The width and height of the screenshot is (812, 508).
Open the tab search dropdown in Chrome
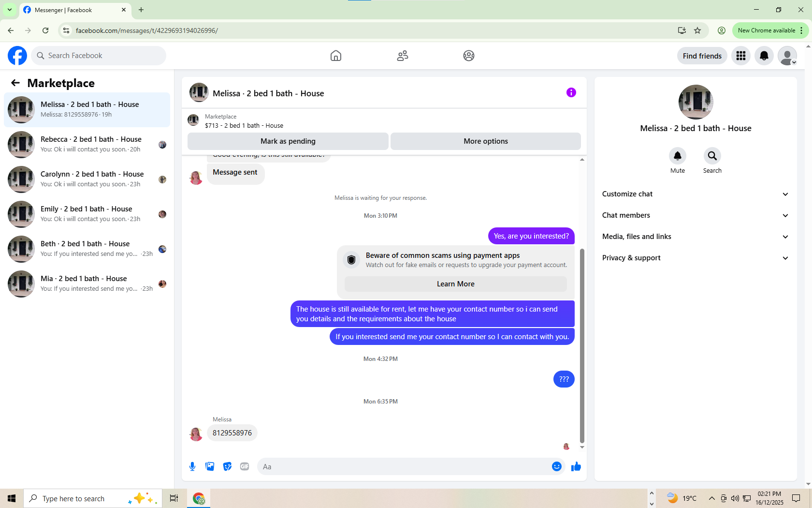[10, 10]
